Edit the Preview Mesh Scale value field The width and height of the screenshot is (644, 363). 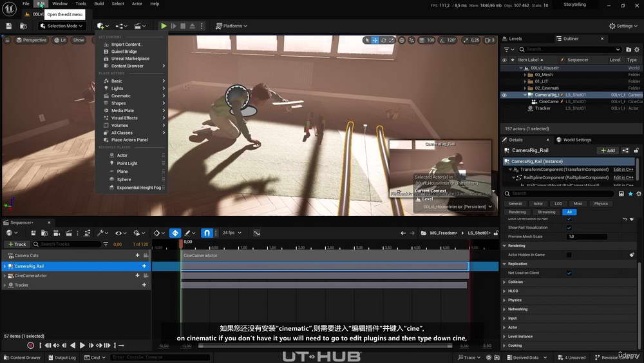point(587,237)
